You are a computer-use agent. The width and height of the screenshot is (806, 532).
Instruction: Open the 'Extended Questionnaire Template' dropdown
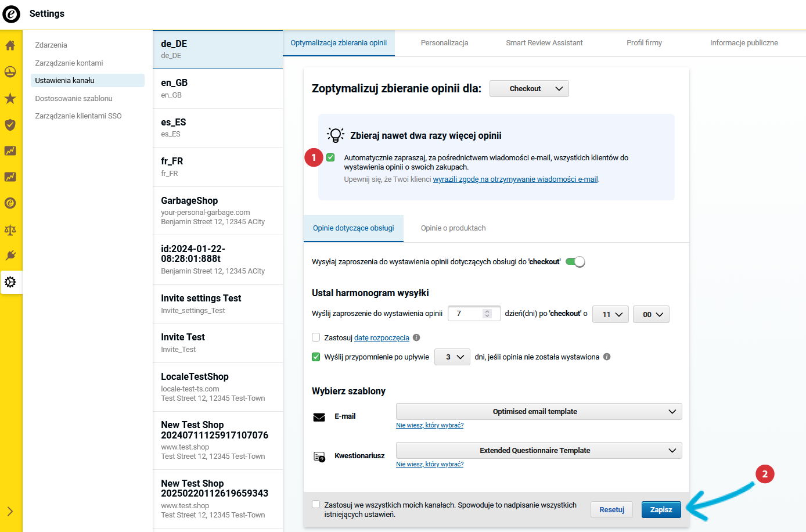pyautogui.click(x=538, y=451)
